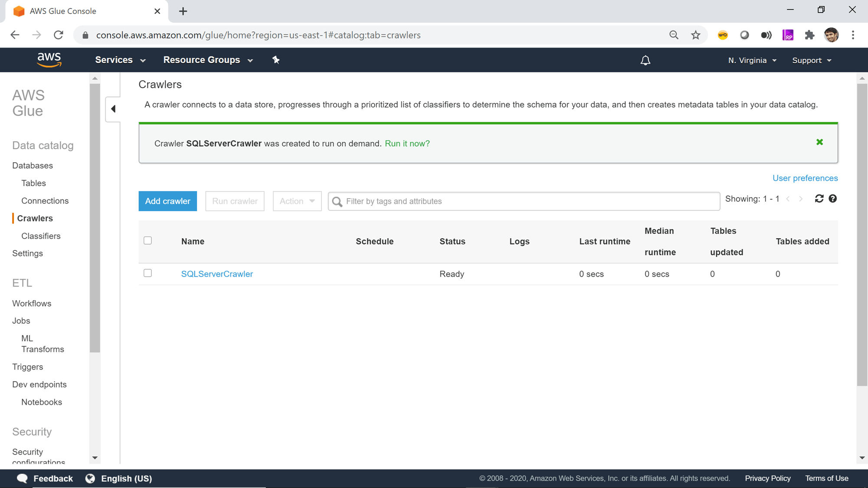Click the refresh crawler list icon
The image size is (868, 488).
(819, 199)
